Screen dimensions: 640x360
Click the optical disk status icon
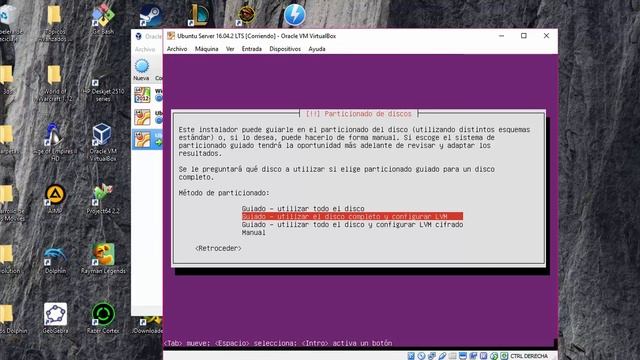point(421,356)
